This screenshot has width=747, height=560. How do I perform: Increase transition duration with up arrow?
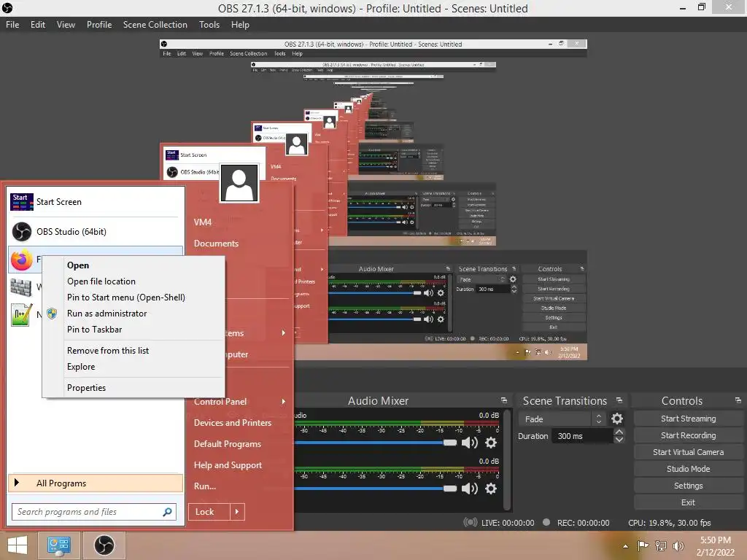click(x=619, y=432)
